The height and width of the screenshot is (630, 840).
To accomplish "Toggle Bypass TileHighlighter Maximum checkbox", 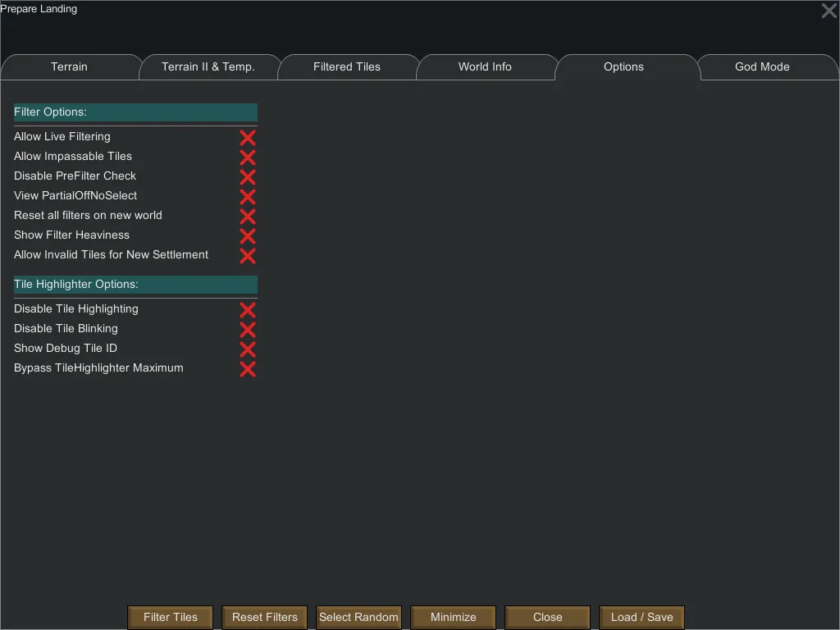I will [247, 368].
